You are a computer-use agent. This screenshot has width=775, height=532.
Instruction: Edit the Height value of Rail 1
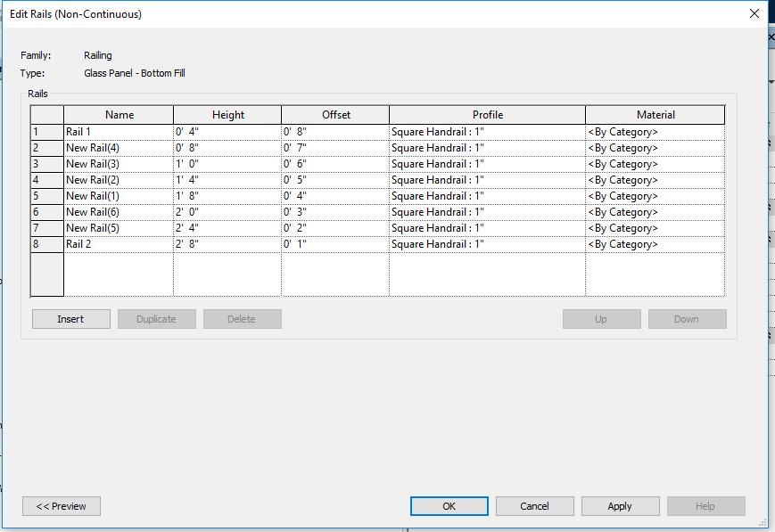[x=227, y=131]
